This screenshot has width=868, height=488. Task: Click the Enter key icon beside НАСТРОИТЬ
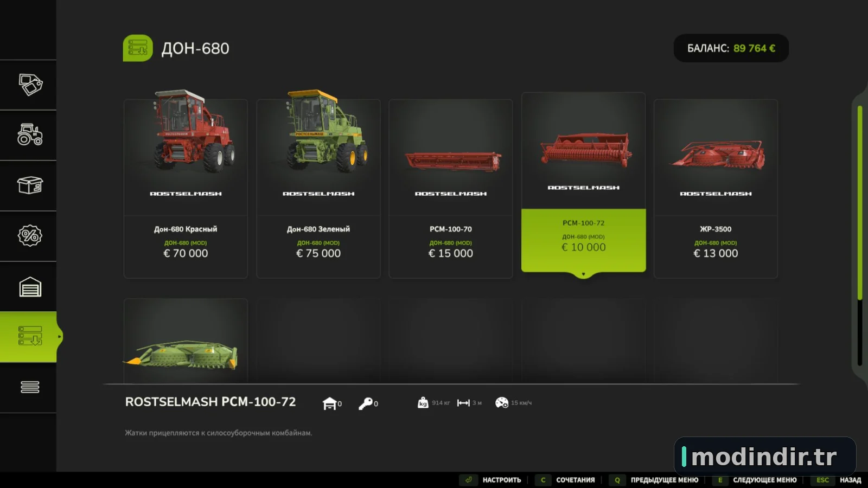469,480
